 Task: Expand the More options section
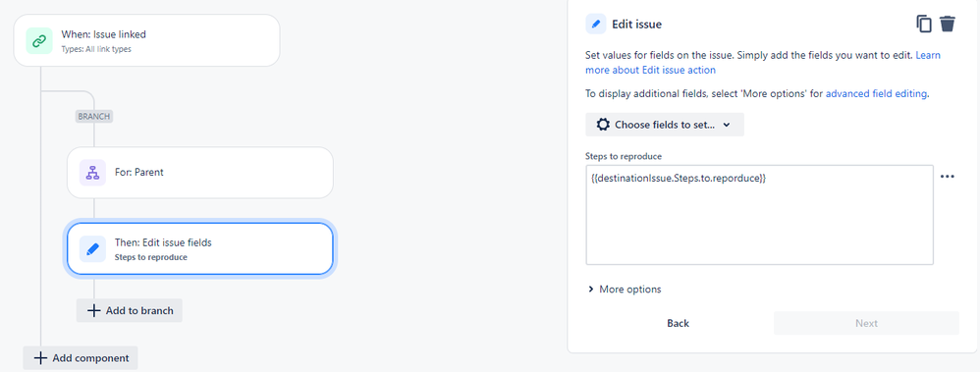tap(625, 290)
